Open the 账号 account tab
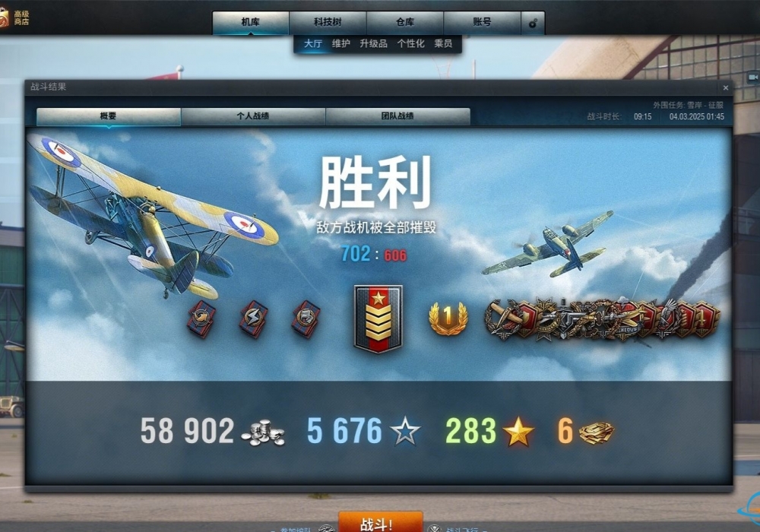The image size is (760, 532). point(482,22)
